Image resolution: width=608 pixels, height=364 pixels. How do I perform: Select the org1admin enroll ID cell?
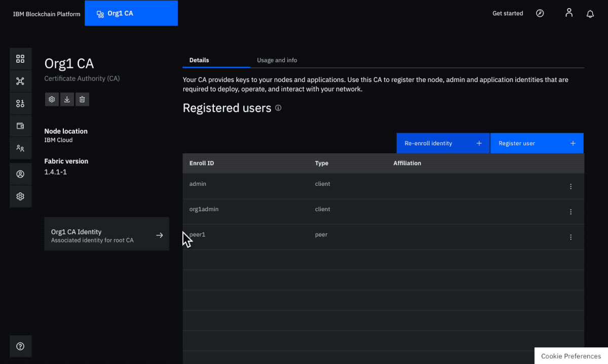pyautogui.click(x=204, y=209)
